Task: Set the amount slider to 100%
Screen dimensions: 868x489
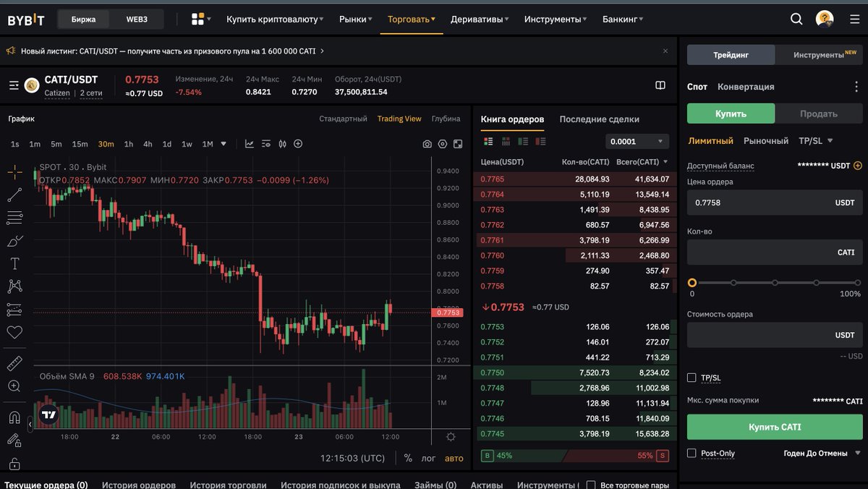Action: [x=859, y=283]
